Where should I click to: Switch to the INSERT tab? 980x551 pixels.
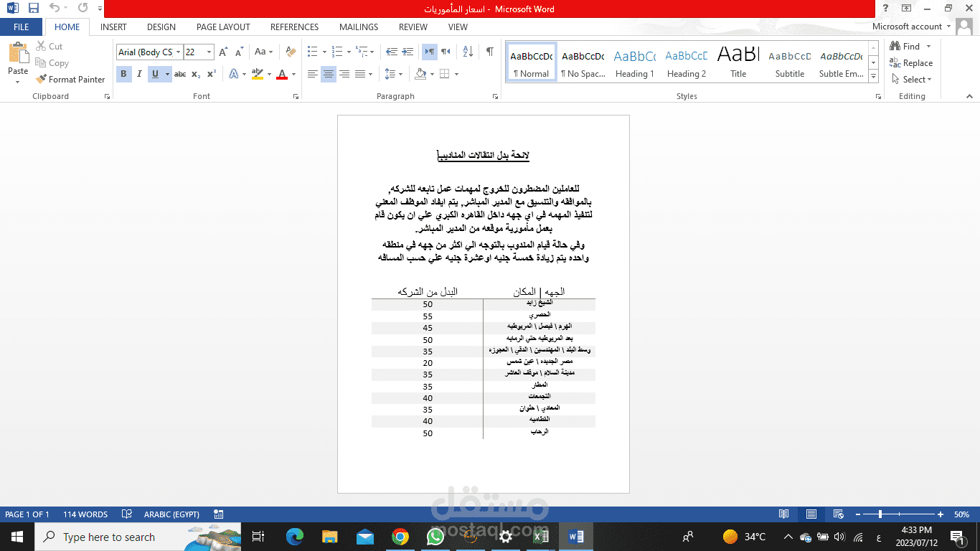pyautogui.click(x=113, y=27)
